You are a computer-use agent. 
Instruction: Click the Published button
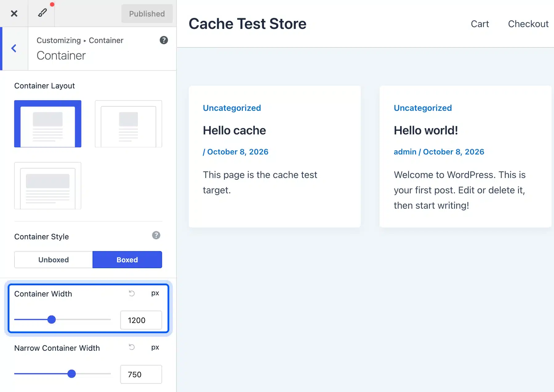click(x=147, y=14)
